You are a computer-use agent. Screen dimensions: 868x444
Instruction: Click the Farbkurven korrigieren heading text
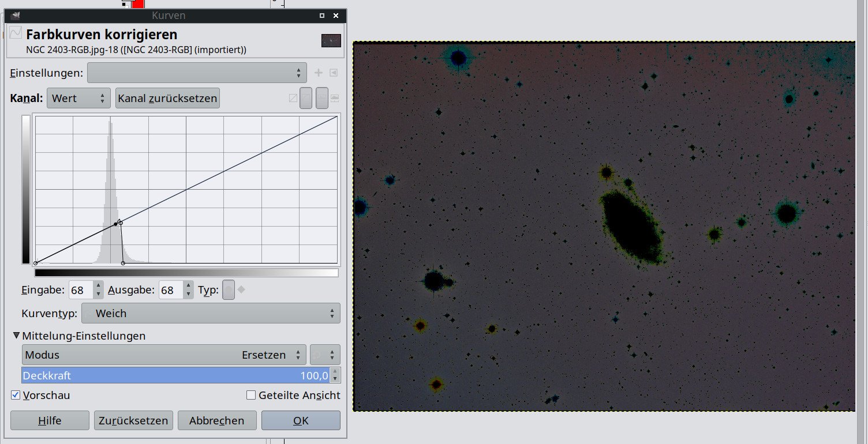(102, 35)
